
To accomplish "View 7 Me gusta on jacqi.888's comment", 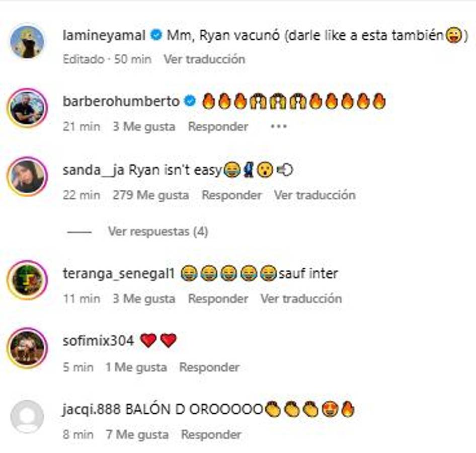I will (137, 434).
